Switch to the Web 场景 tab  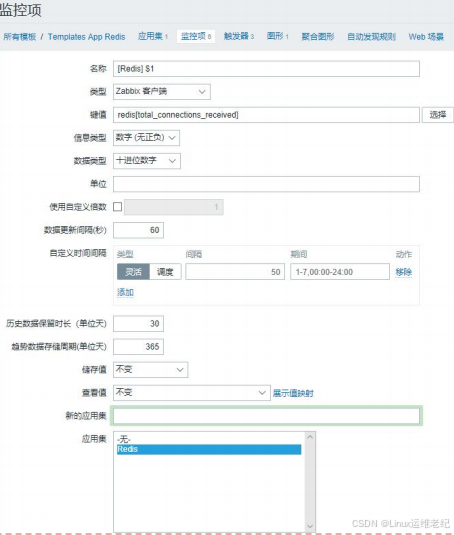tap(426, 37)
